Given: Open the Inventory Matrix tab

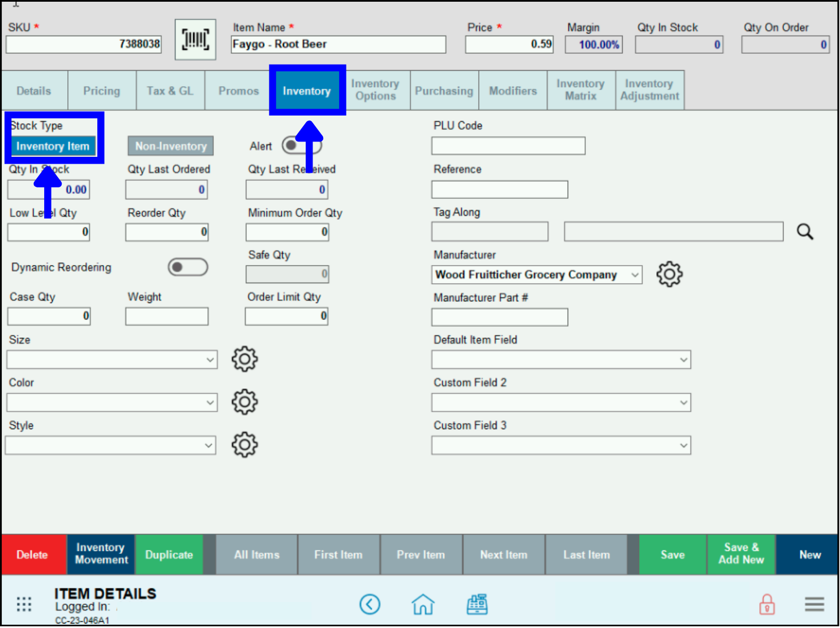Looking at the screenshot, I should point(580,90).
